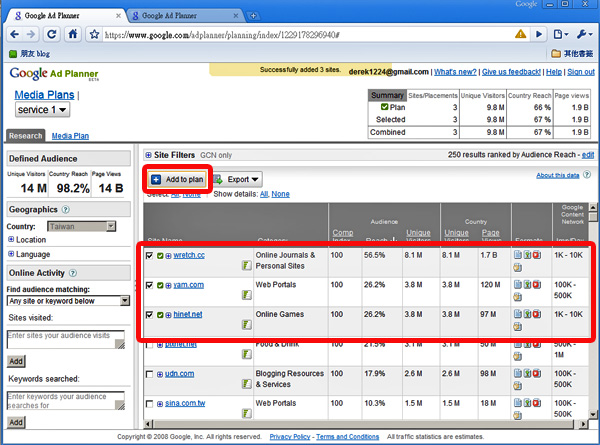The image size is (600, 445).
Task: Open the green profile icon for sina.com.tw
Action: (247, 413)
